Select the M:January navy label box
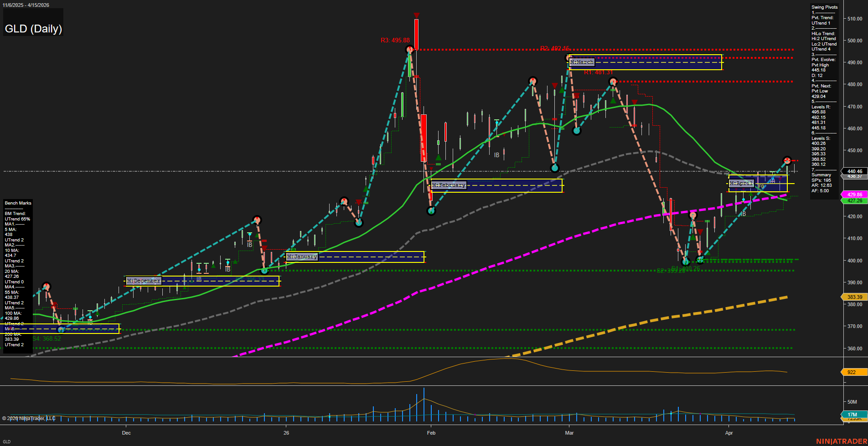Screen dimensions: 868x446 tap(302, 256)
